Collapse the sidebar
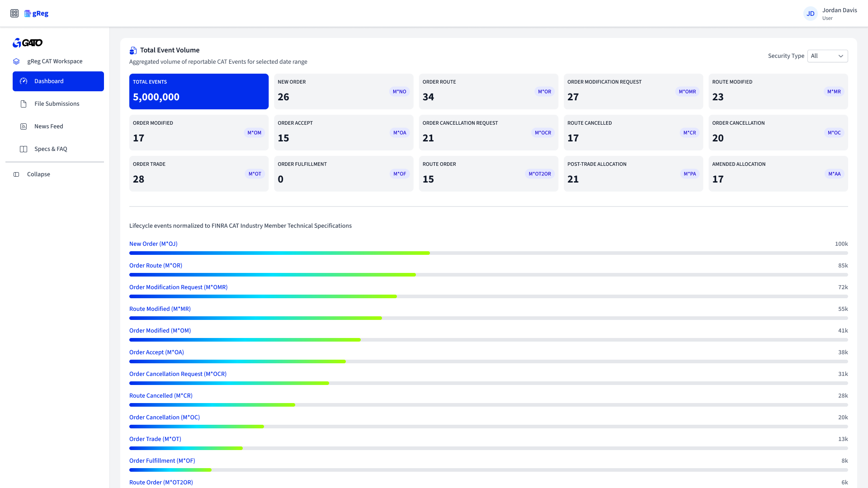 pos(55,174)
